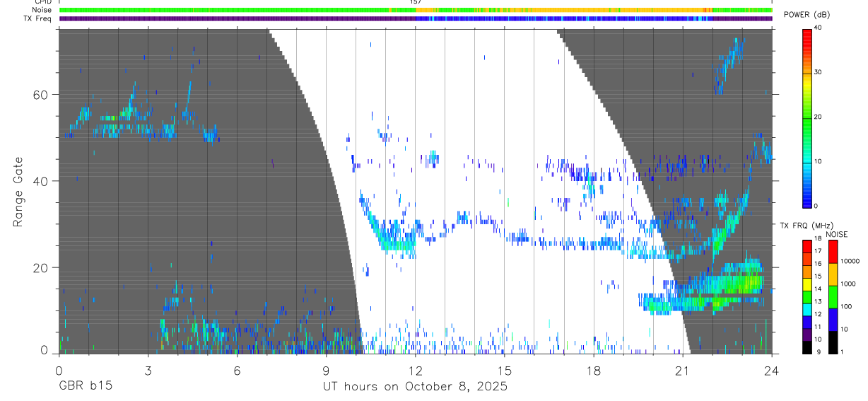Click the Noise row label at top left

click(43, 10)
